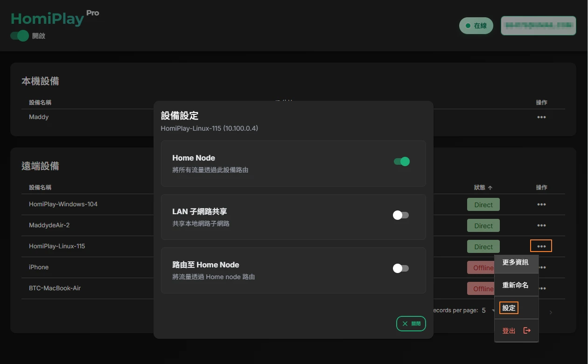Select 更多資訊 from the context menu

click(515, 262)
